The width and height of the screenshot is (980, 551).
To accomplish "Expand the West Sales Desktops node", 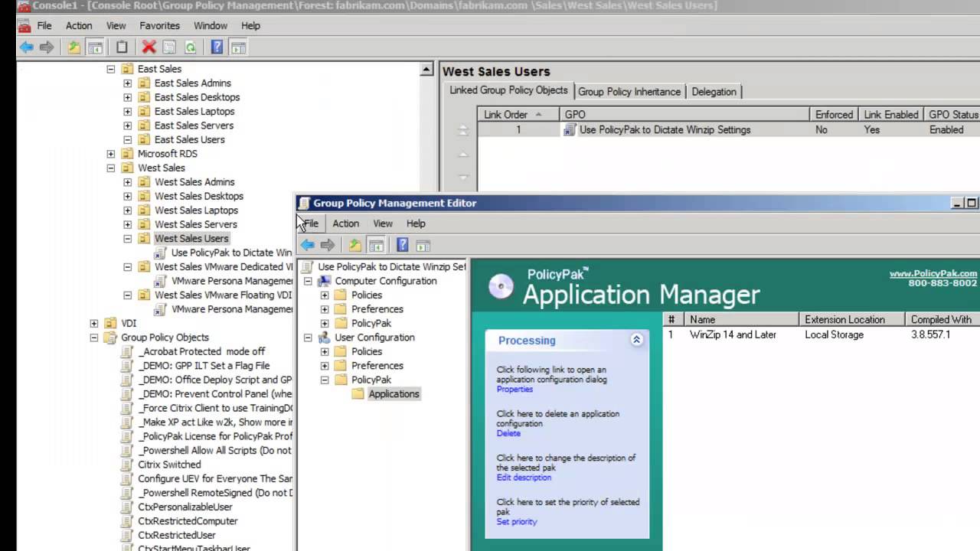I will pyautogui.click(x=128, y=197).
